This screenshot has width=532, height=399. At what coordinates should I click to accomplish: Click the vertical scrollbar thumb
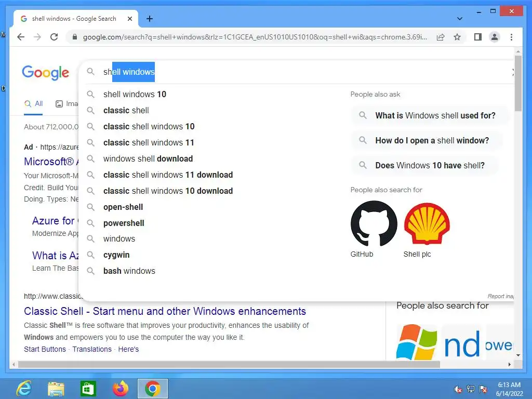tap(518, 83)
